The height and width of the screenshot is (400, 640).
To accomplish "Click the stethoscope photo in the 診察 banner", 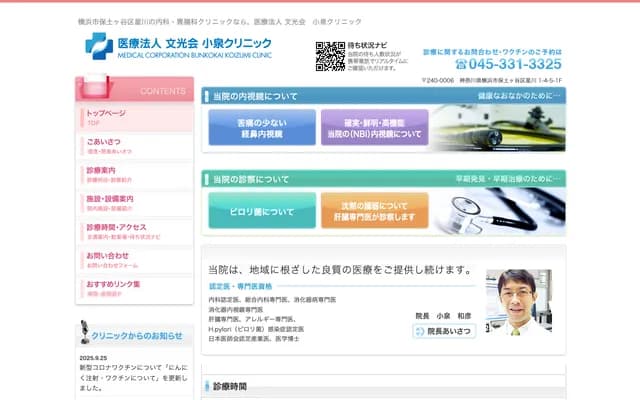I will tap(500, 211).
